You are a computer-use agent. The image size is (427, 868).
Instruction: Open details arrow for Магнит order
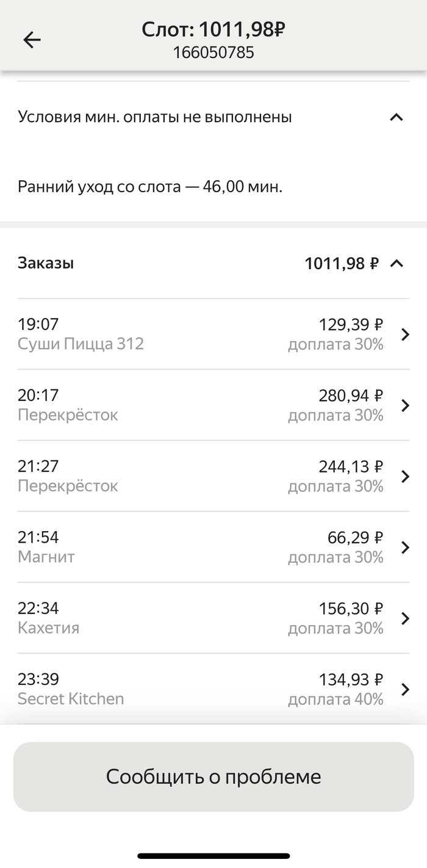click(405, 548)
